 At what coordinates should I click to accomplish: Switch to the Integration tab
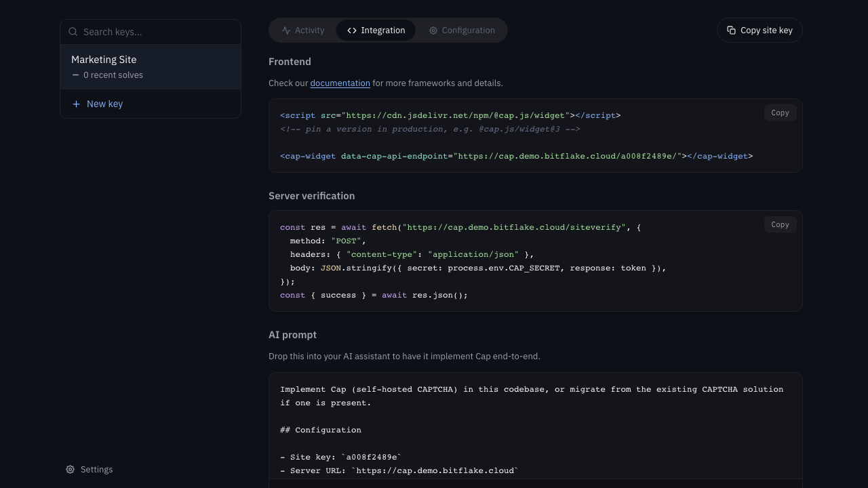point(376,30)
